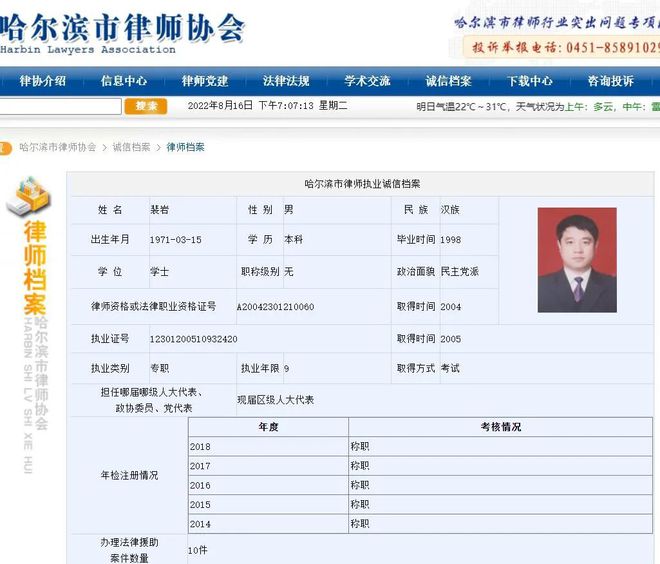Viewport: 660px width, 564px height.
Task: Open the 律师党建 menu item
Action: (205, 81)
